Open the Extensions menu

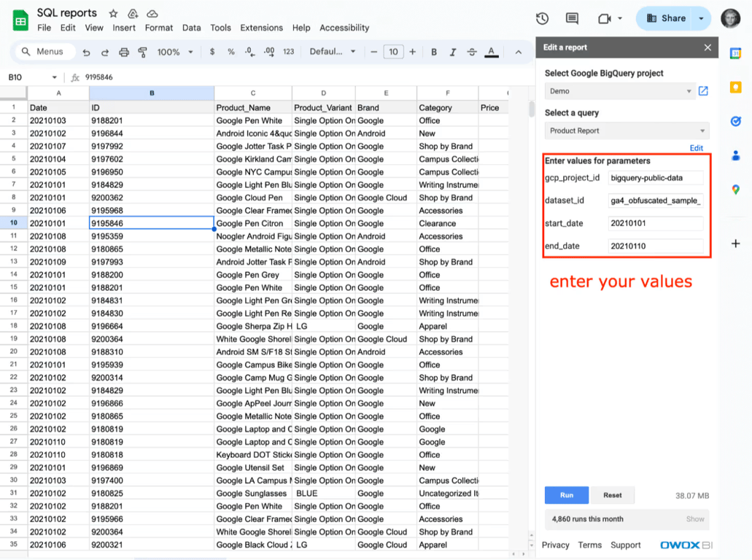[261, 28]
